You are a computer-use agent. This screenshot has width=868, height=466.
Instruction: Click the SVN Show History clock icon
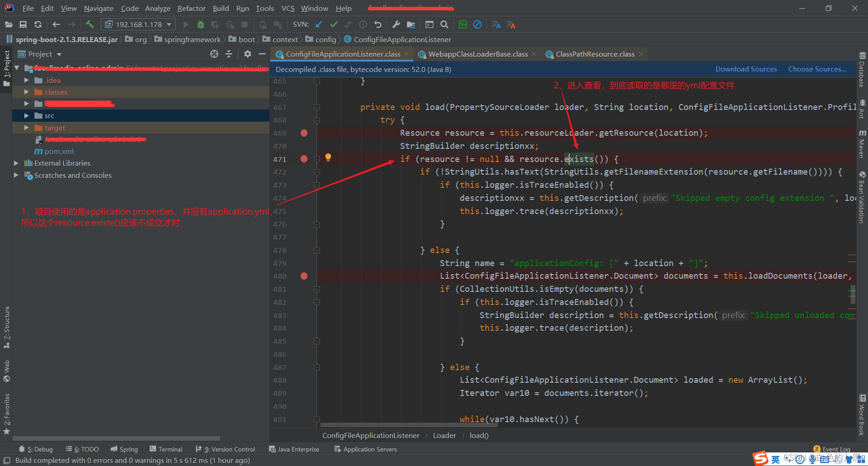coord(363,24)
